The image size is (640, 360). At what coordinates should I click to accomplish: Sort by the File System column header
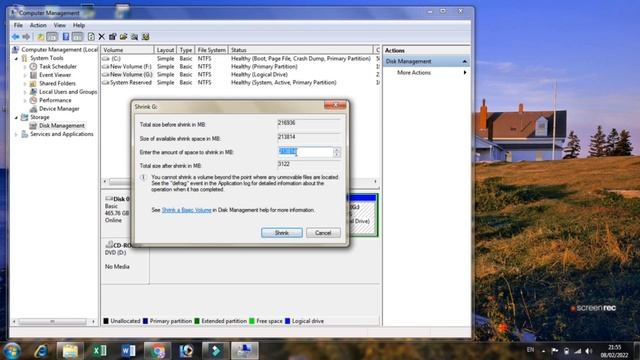(x=211, y=50)
